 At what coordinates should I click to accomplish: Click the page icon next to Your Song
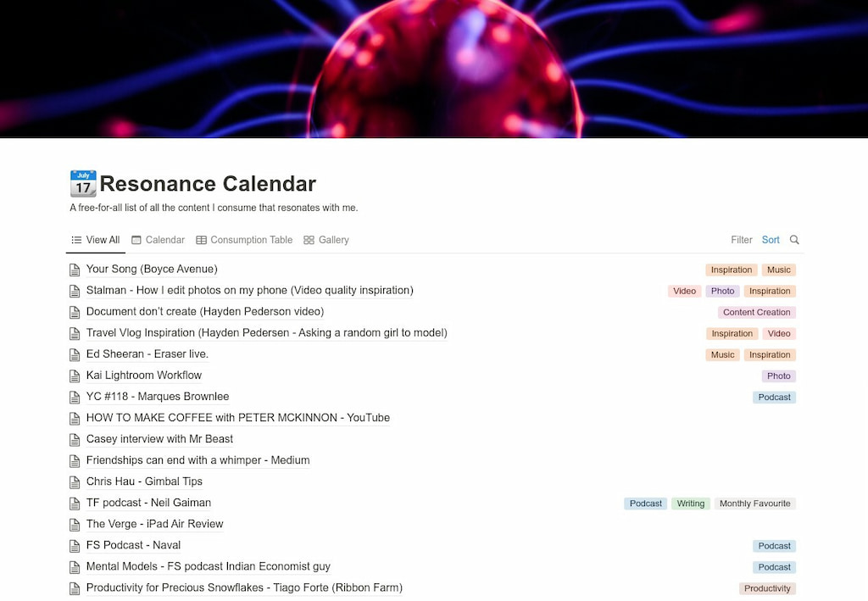[x=75, y=270]
